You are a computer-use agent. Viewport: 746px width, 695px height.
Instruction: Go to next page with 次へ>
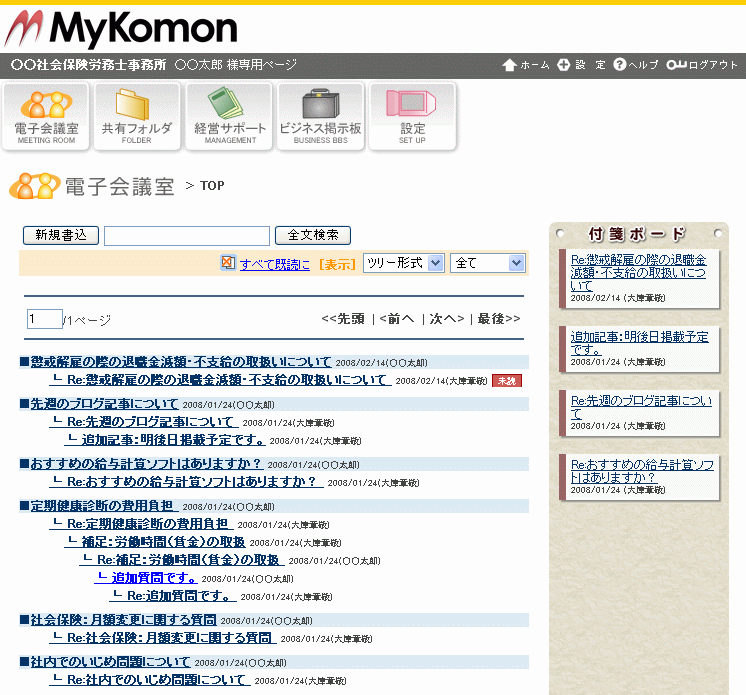pos(447,319)
